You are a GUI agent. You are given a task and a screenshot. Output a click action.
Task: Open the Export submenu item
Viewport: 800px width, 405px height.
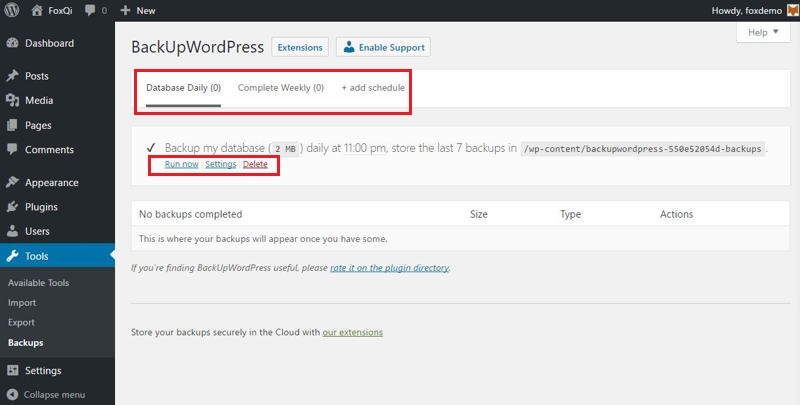21,322
